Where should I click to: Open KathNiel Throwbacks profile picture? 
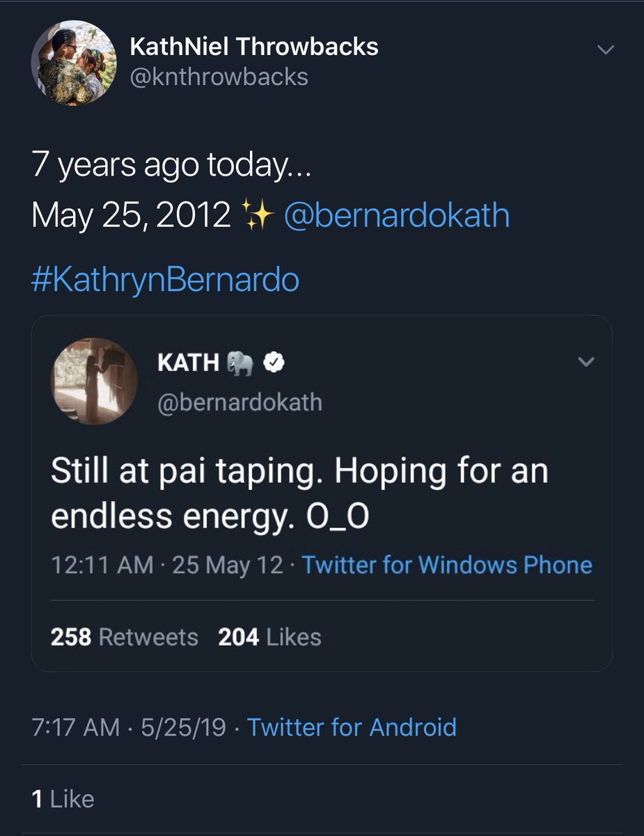(x=73, y=63)
